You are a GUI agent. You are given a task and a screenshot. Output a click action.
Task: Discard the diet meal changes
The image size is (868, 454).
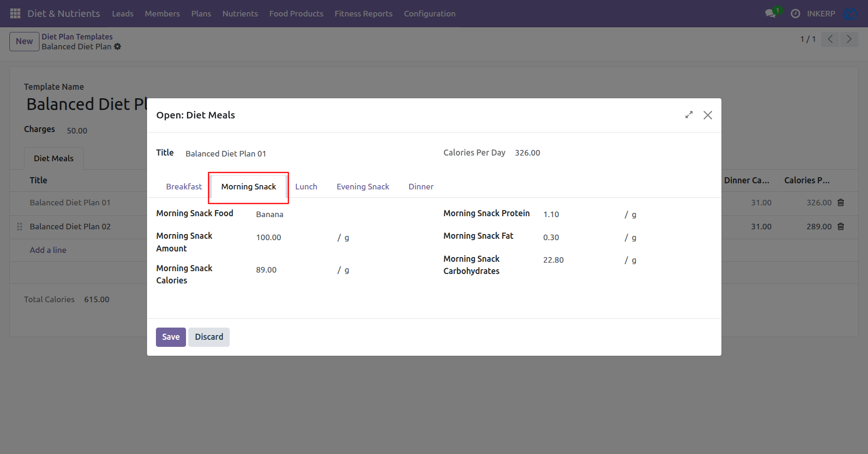tap(209, 337)
